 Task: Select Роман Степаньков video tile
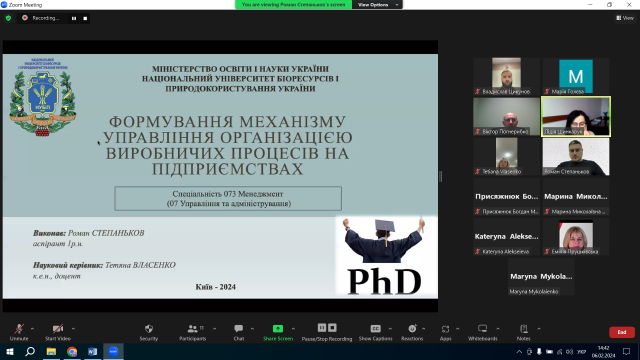[576, 156]
